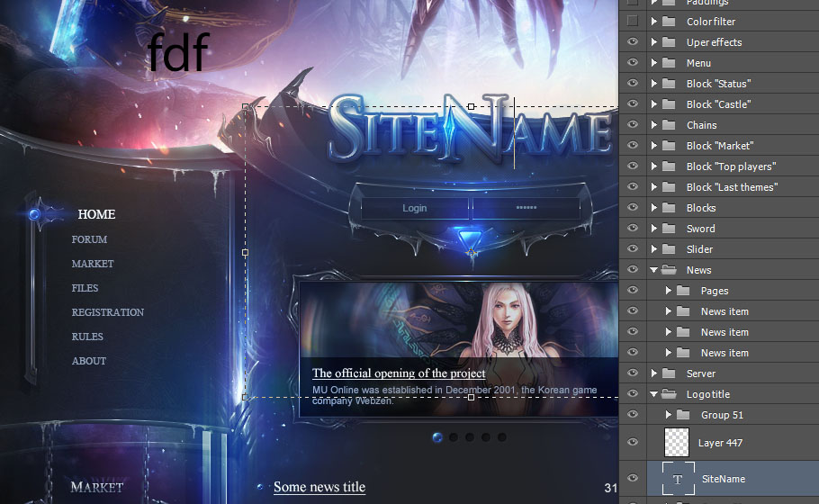Select the Block "Status" layer name
The width and height of the screenshot is (819, 504).
(719, 84)
